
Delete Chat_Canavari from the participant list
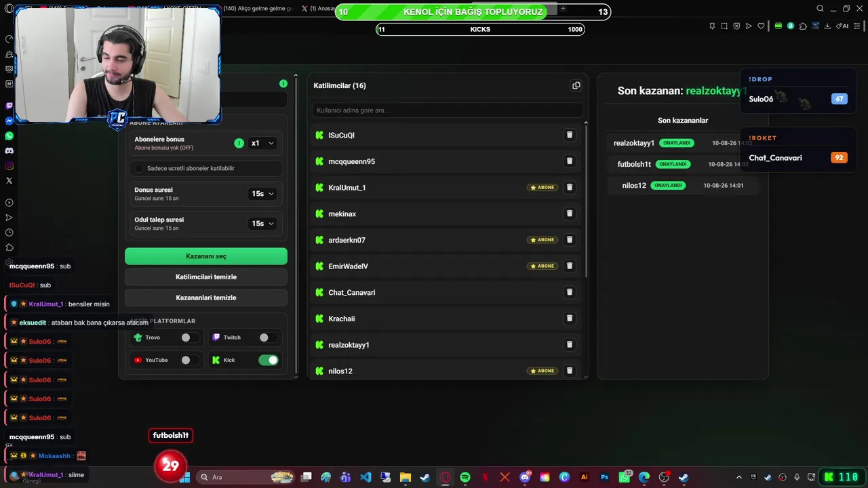pyautogui.click(x=570, y=292)
